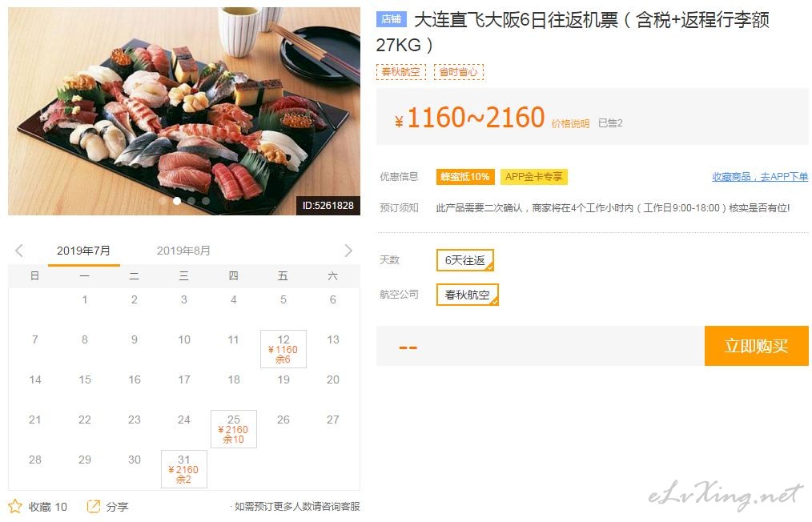Go to previous month with left arrow
The width and height of the screenshot is (812, 522).
pos(19,251)
